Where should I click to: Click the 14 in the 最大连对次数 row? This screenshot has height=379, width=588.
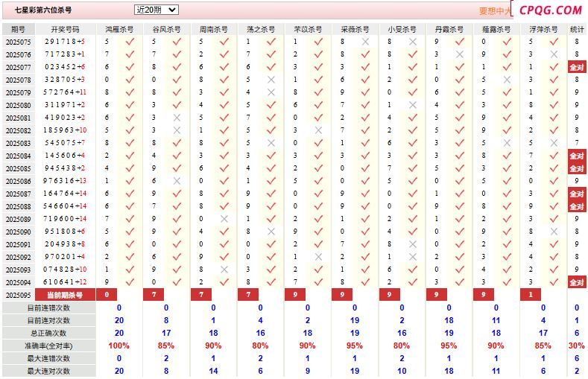click(213, 371)
